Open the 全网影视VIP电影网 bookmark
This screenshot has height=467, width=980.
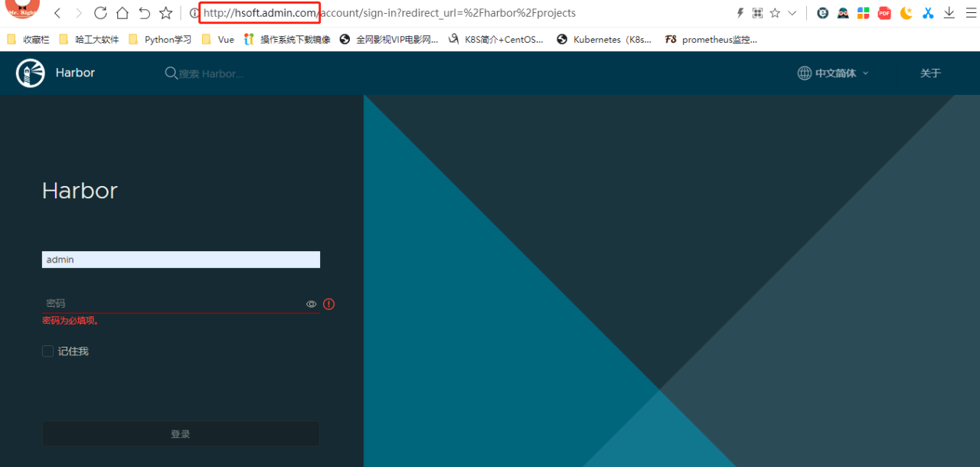click(389, 39)
